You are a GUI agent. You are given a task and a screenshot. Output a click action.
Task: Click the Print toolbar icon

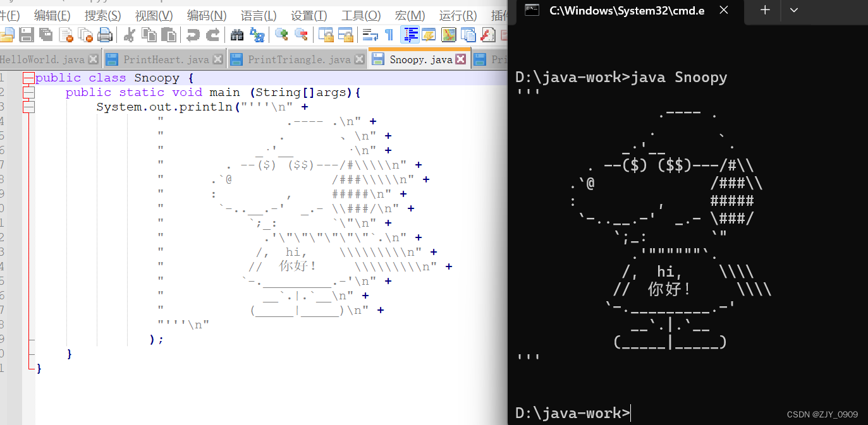[x=105, y=35]
